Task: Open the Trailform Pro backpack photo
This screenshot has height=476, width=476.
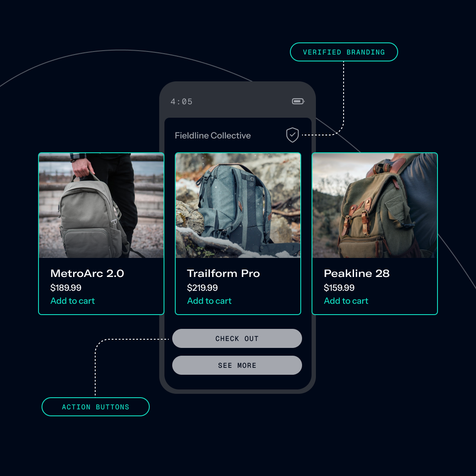Action: click(x=238, y=206)
